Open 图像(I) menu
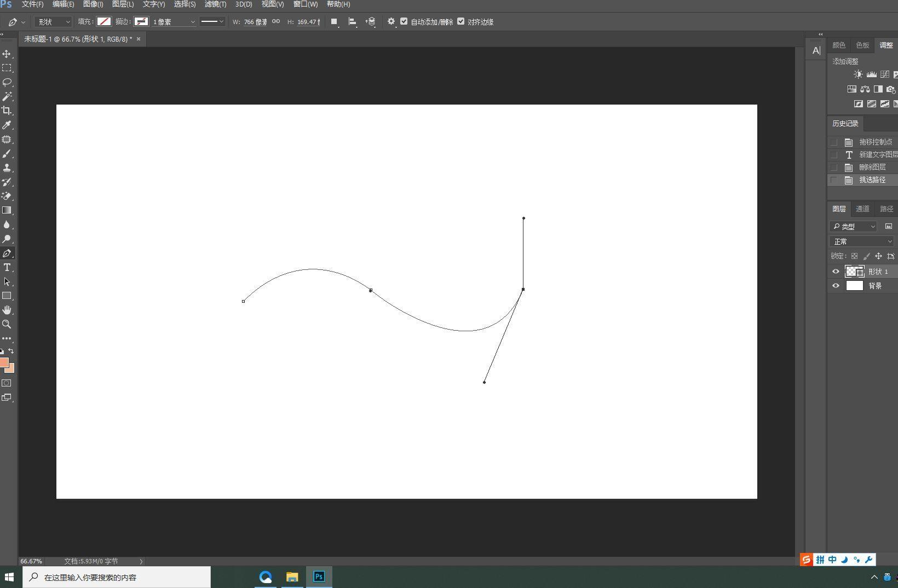898x588 pixels. pos(93,4)
